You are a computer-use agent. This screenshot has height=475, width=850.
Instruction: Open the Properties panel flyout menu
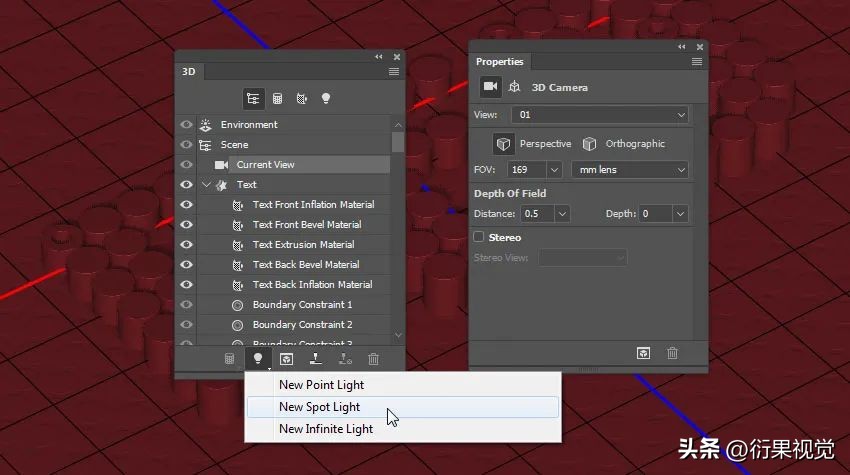[x=697, y=62]
